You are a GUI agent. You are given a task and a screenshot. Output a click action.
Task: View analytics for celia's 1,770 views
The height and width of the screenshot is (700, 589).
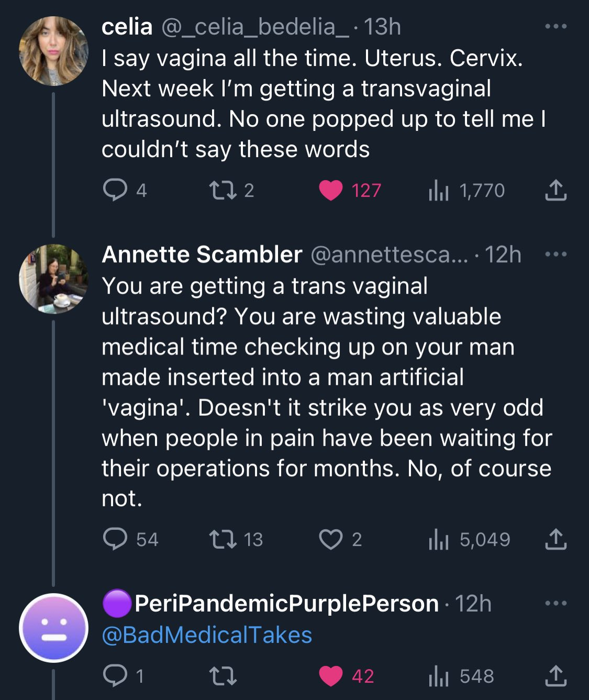pos(439,191)
